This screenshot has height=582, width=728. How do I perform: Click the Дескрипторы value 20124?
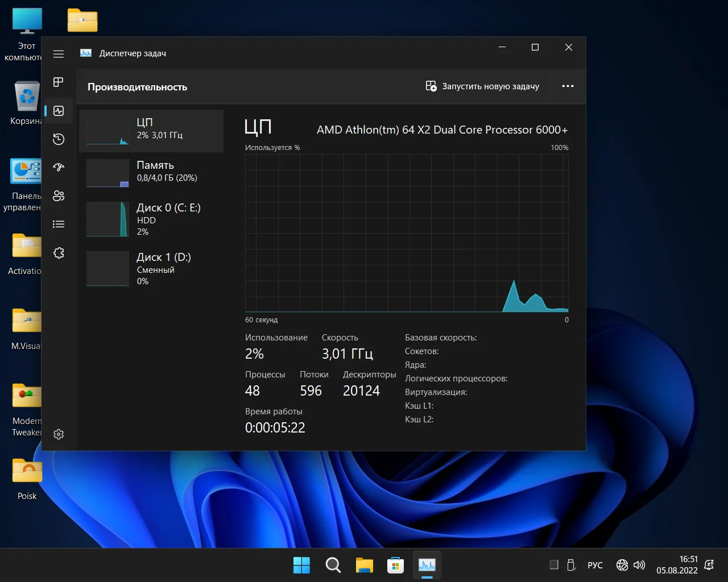pos(361,391)
